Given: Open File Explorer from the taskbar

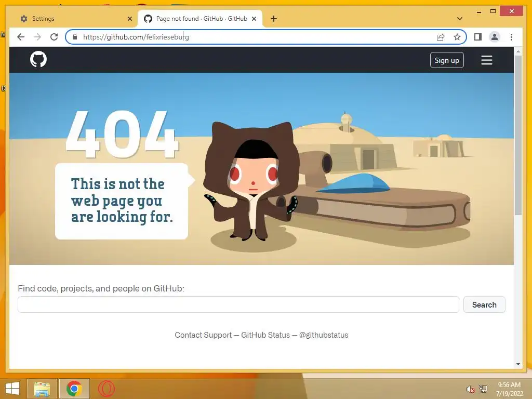Looking at the screenshot, I should tap(42, 389).
